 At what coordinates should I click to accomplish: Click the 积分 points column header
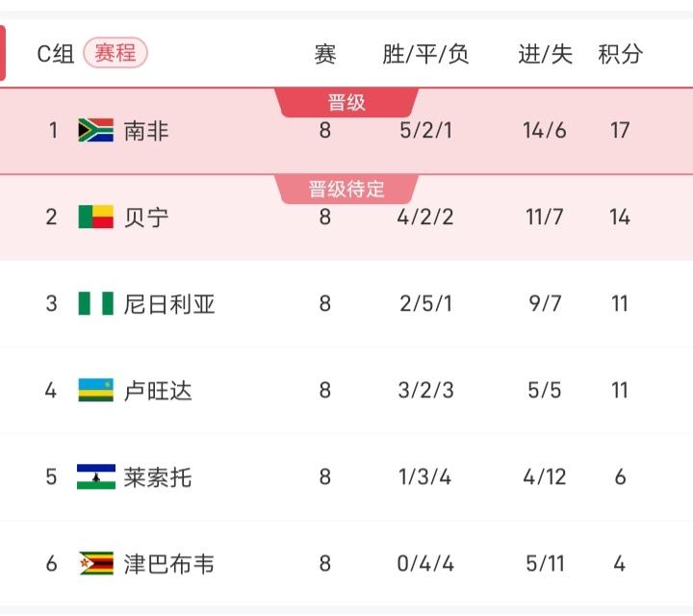[x=621, y=54]
